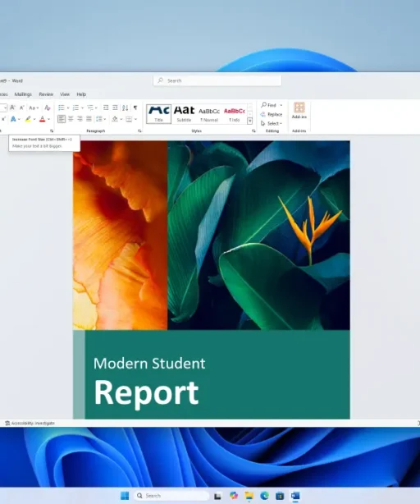Align text right

coord(80,119)
